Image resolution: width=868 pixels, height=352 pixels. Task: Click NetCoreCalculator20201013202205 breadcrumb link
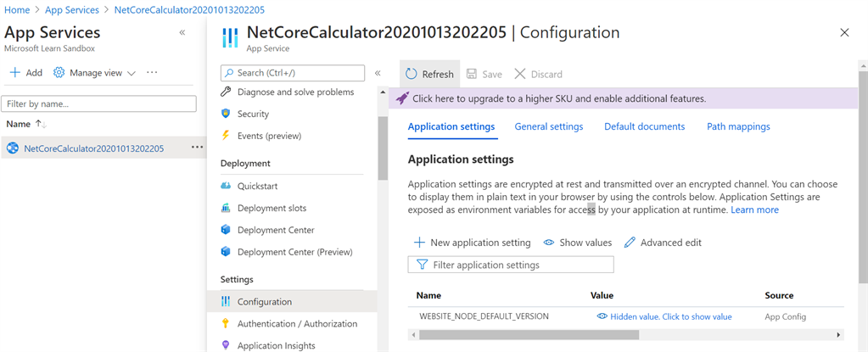pos(189,10)
